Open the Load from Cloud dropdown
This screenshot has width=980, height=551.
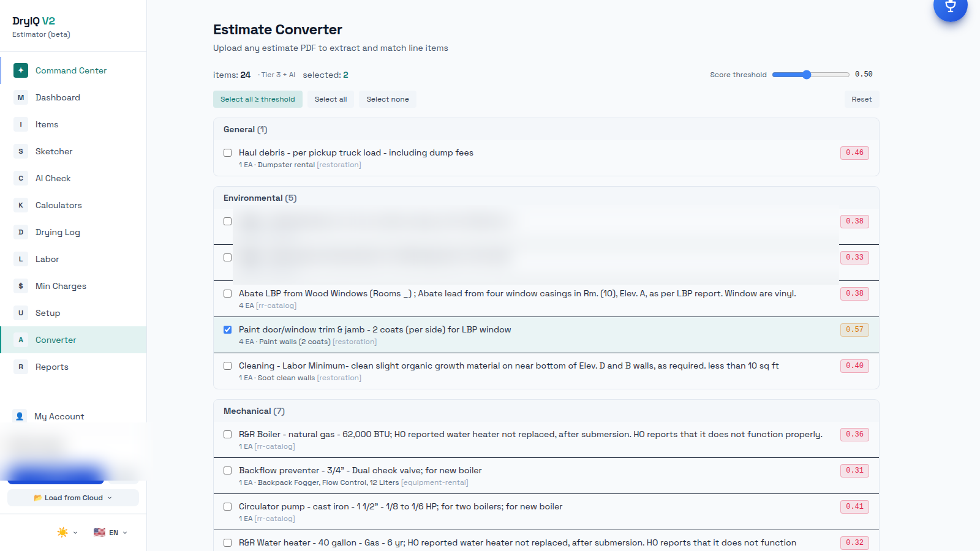pos(73,498)
